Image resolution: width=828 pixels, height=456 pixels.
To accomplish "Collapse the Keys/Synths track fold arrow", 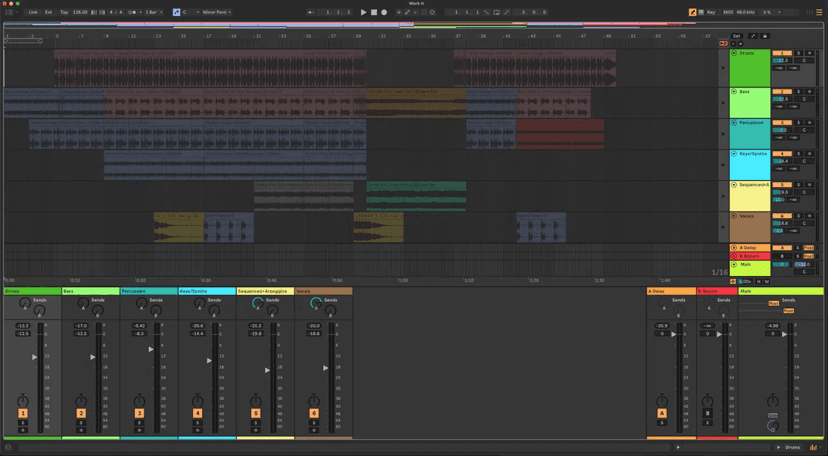I will point(734,154).
